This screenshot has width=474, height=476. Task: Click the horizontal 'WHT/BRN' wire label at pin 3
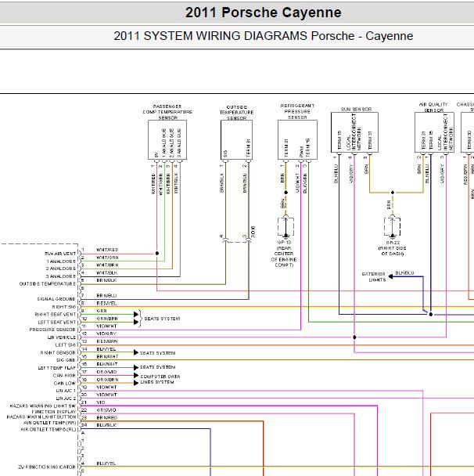click(x=107, y=265)
